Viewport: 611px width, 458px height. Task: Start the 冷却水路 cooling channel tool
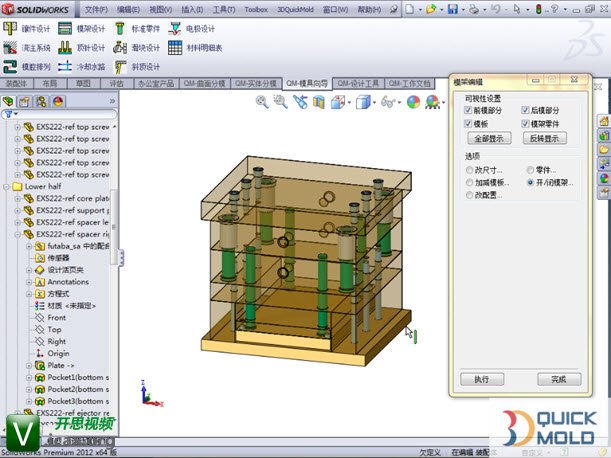tap(81, 67)
